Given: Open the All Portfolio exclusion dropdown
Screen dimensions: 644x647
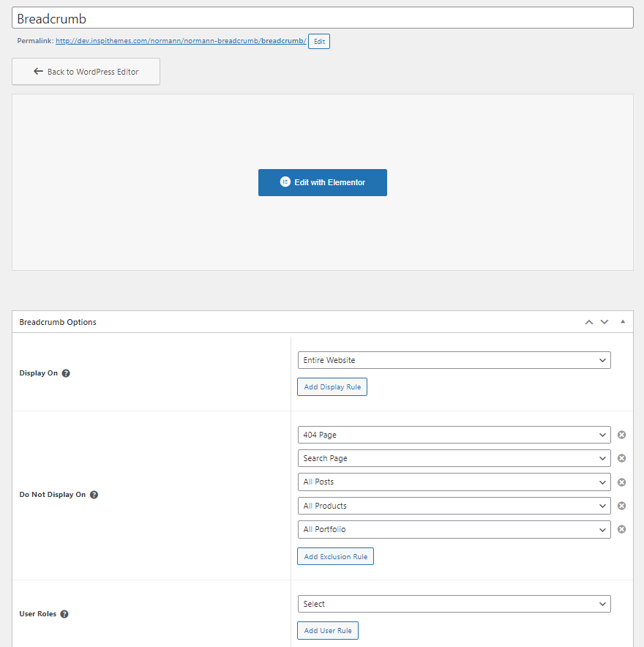Looking at the screenshot, I should coord(454,529).
